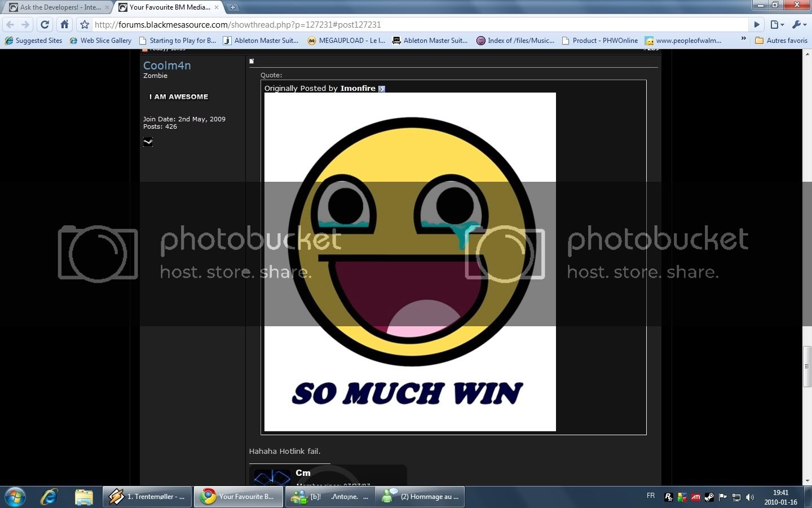Expand the hidden bookmarks chevron
812x508 pixels.
coord(743,40)
